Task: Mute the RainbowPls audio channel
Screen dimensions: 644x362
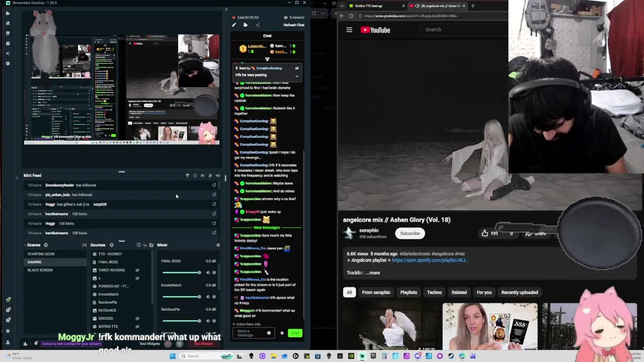Action: [x=208, y=321]
